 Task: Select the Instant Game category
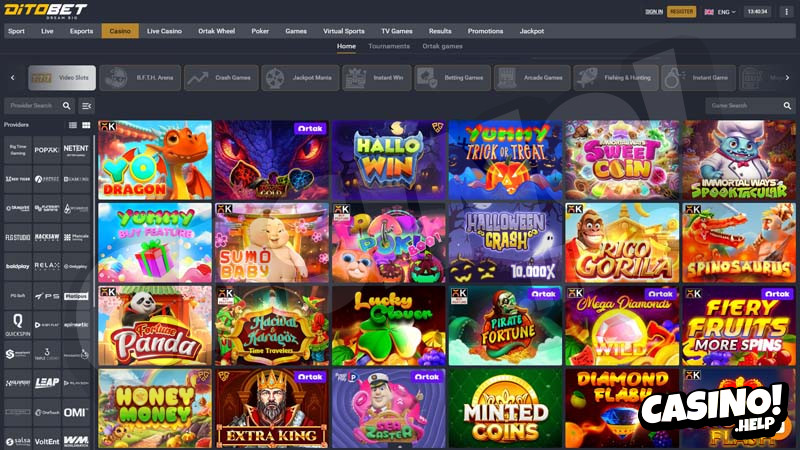698,78
